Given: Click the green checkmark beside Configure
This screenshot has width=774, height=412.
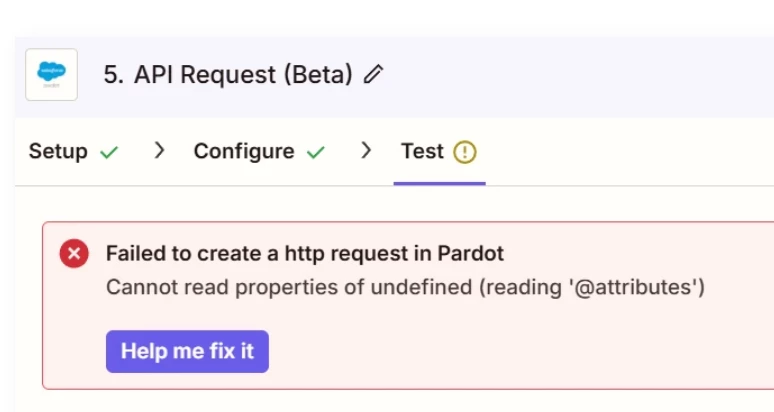Looking at the screenshot, I should (x=316, y=152).
